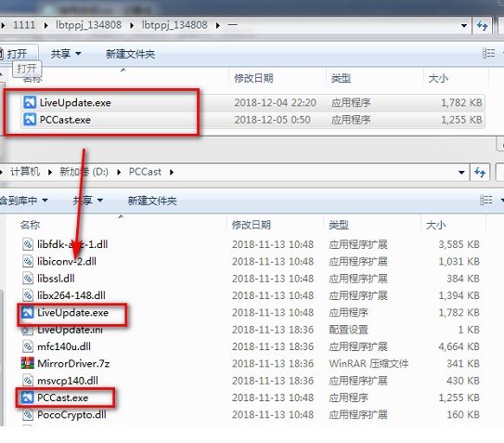Click 配置设置 type cell
The image size is (504, 443).
[x=348, y=330]
